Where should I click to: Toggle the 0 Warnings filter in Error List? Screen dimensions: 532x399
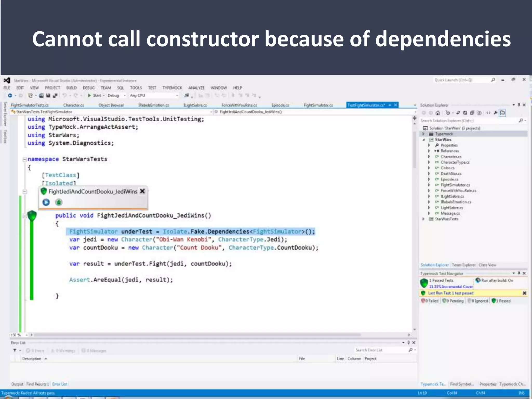tap(63, 351)
